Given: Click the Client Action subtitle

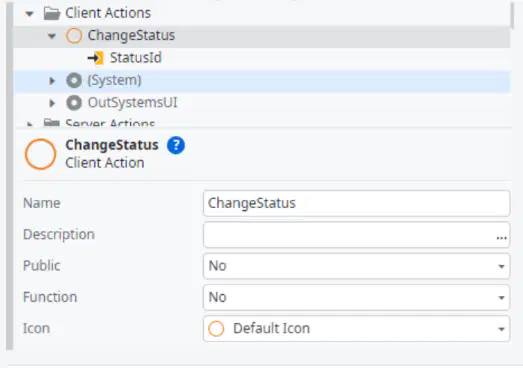Looking at the screenshot, I should 105,163.
